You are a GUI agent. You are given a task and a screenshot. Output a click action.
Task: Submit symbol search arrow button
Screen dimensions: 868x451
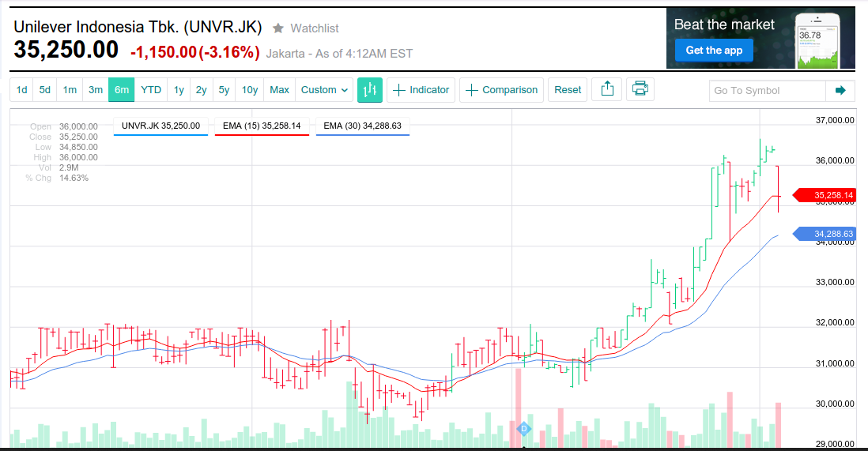pos(840,90)
